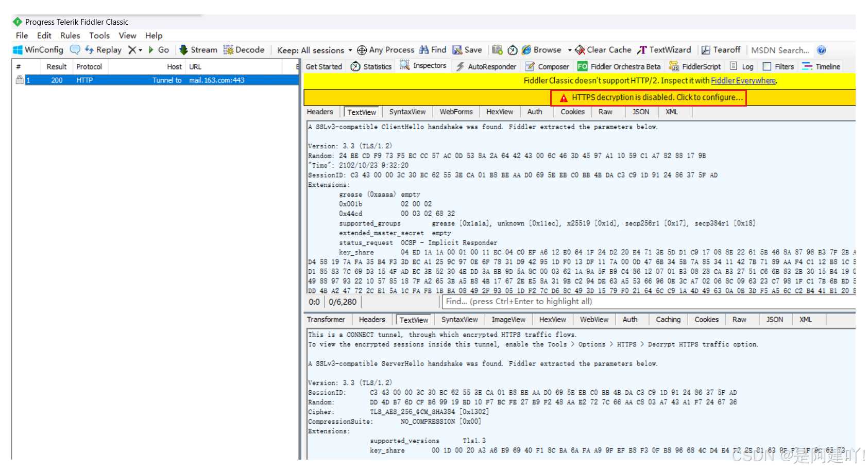Screen dimensions: 868x471
Task: Expand the Browse dropdown arrow
Action: pyautogui.click(x=570, y=50)
